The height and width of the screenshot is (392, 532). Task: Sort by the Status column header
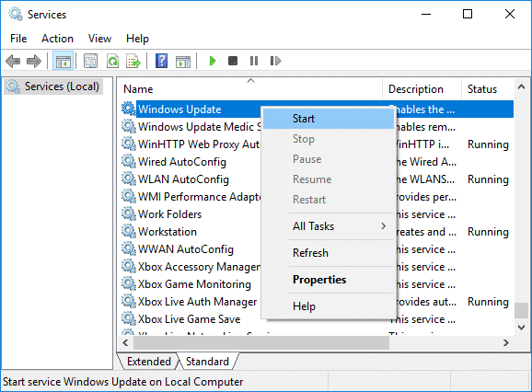(x=488, y=89)
